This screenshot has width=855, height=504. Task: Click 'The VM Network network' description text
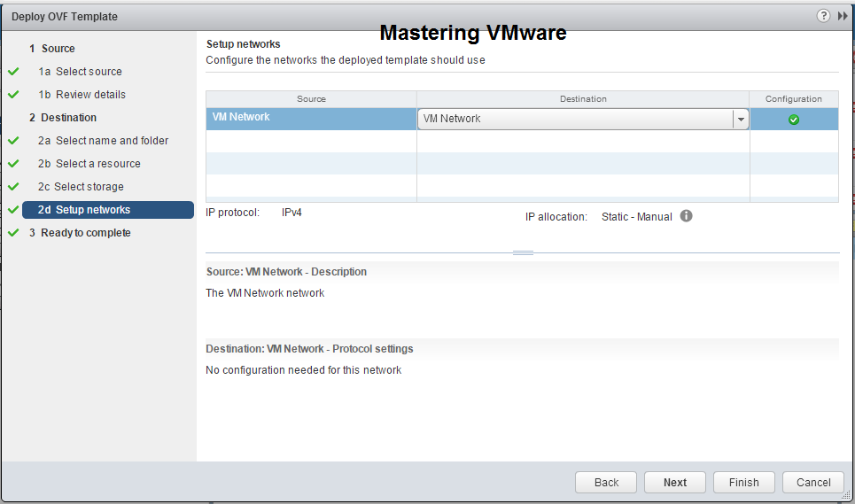click(265, 293)
